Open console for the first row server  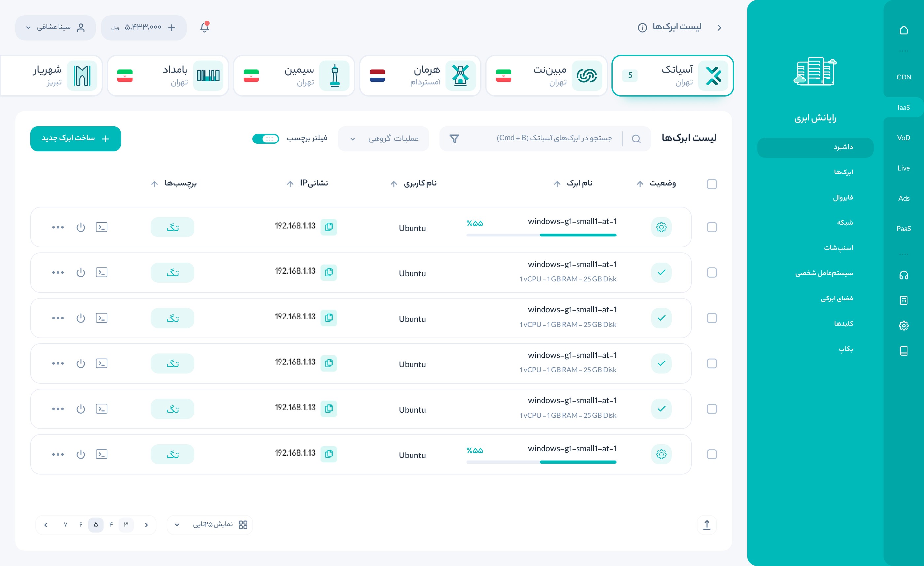click(x=102, y=227)
